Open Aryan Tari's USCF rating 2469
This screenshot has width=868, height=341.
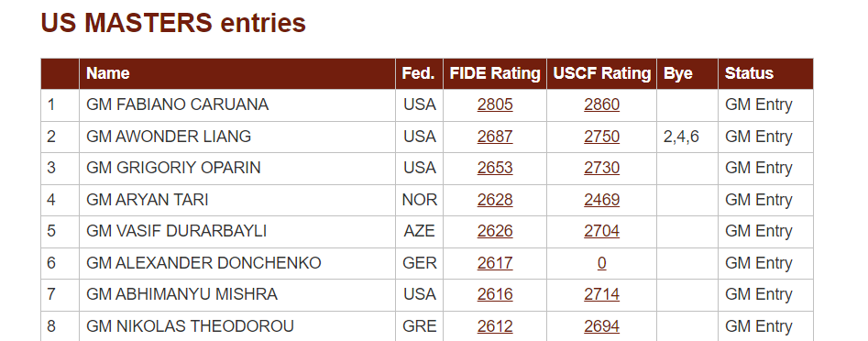601,200
